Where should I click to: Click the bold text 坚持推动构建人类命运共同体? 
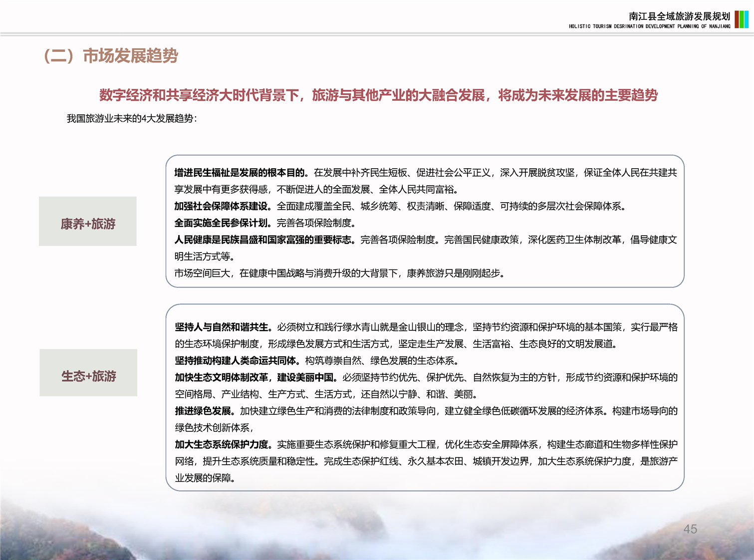[238, 361]
